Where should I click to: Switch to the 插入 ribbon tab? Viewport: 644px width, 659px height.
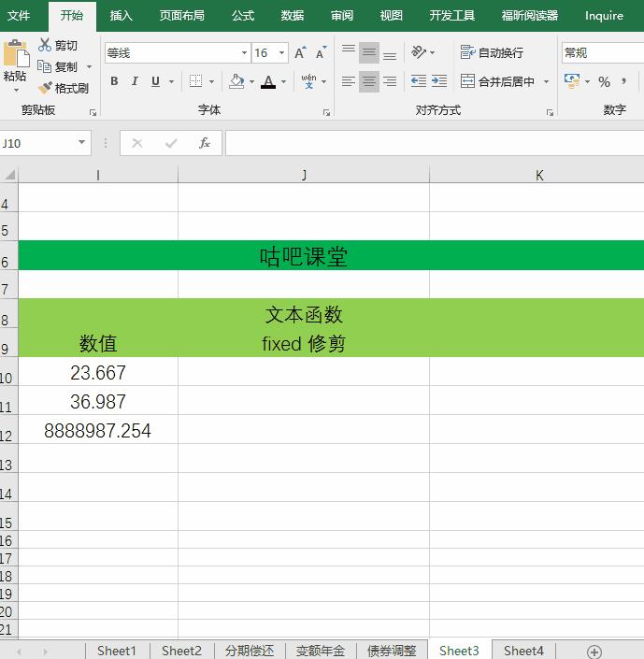[122, 16]
